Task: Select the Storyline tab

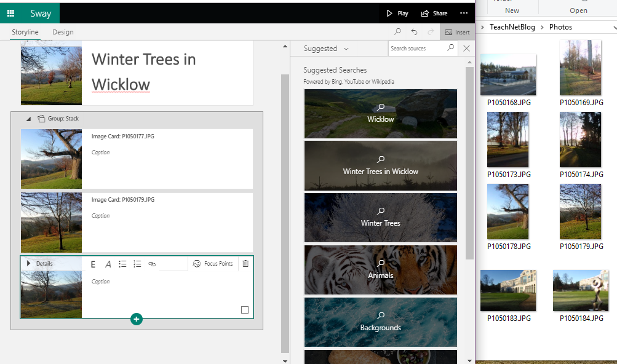Action: 25,32
